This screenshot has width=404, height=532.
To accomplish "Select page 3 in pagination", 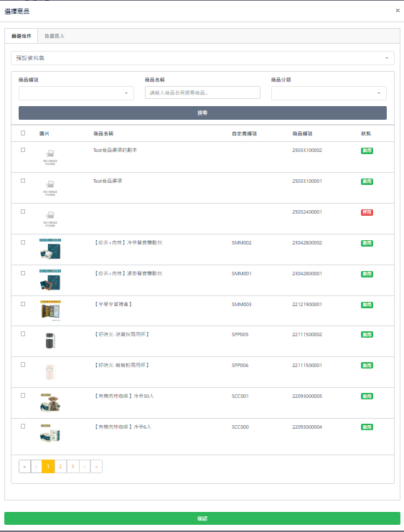I will [72, 467].
